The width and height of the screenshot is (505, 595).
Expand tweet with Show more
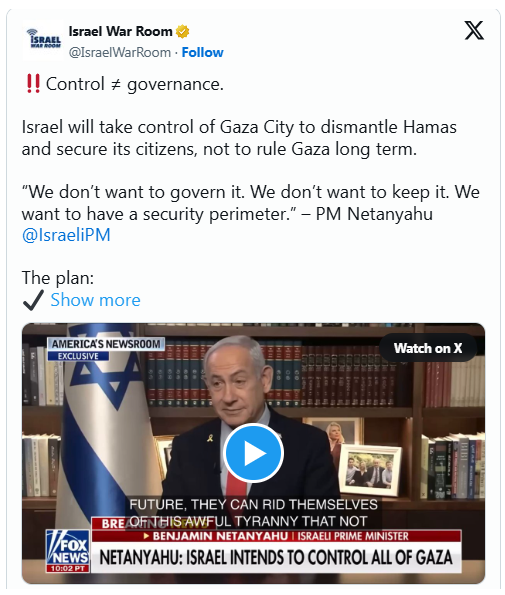tap(96, 300)
